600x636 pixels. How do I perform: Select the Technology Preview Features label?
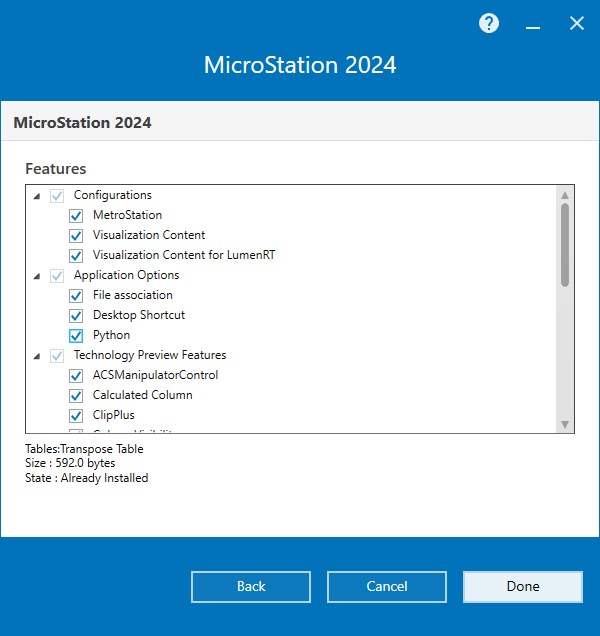click(x=150, y=355)
